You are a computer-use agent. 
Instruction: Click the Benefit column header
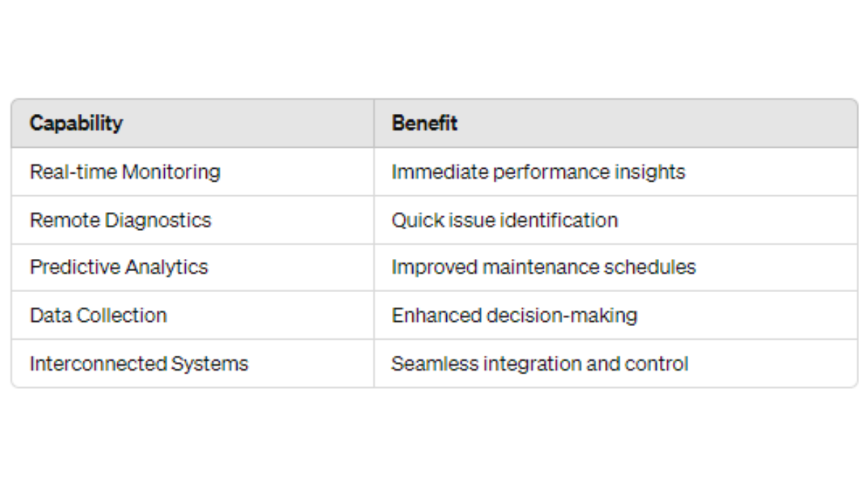coord(616,123)
